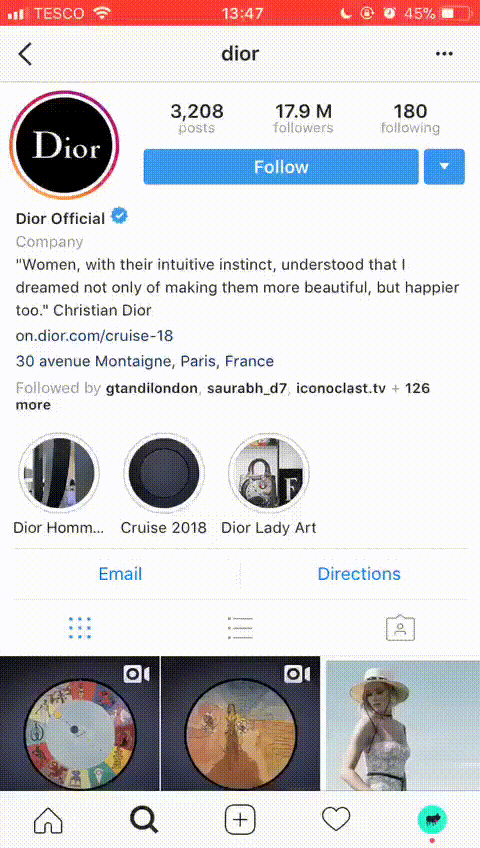Screen dimensions: 480x848
Task: Expand suggested accounts dropdown arrow
Action: point(444,167)
